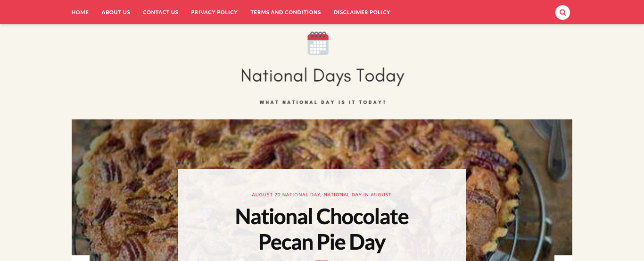The width and height of the screenshot is (644, 261).
Task: Open the National Chocolate Pecan Pie Day post
Action: pos(322,229)
